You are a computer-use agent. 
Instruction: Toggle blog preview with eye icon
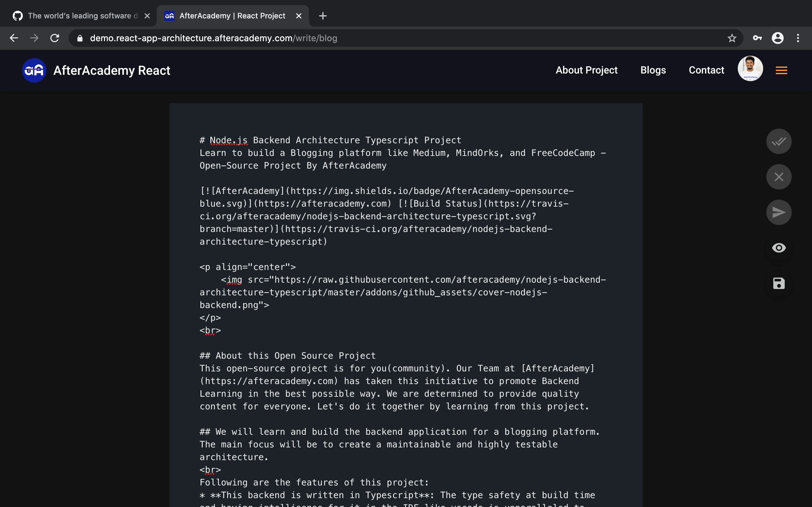(x=778, y=248)
